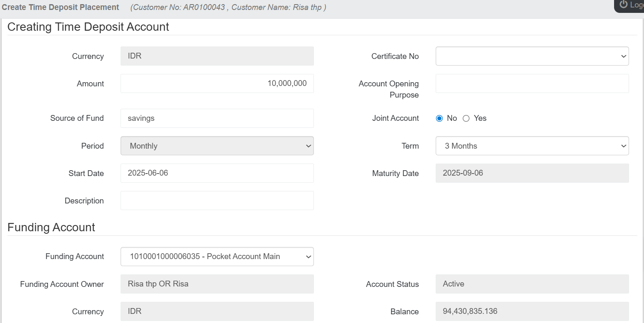Click the Description text field

(217, 201)
